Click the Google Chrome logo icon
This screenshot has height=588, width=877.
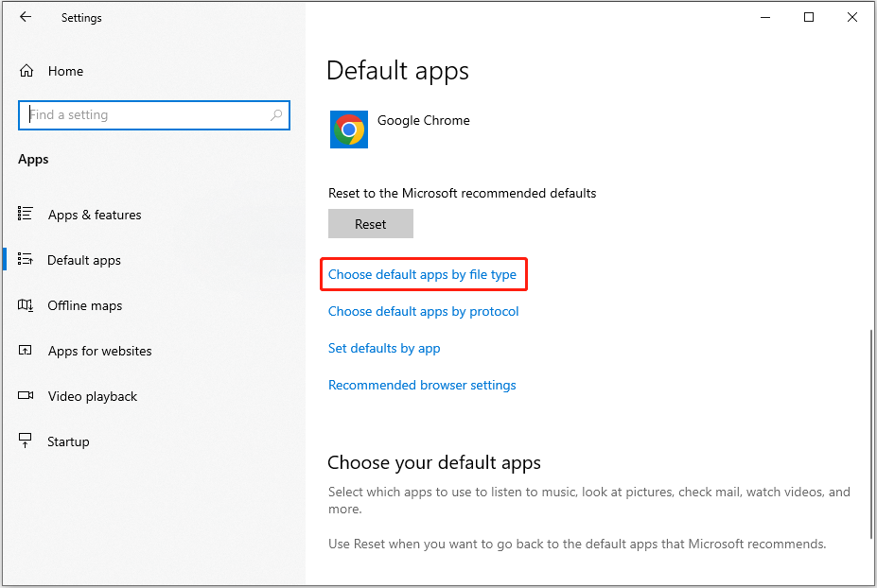349,130
